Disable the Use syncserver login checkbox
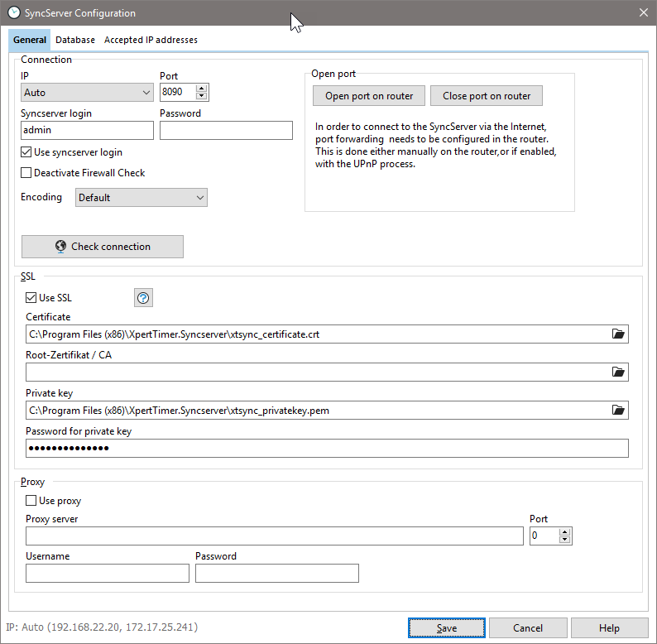 coord(26,152)
